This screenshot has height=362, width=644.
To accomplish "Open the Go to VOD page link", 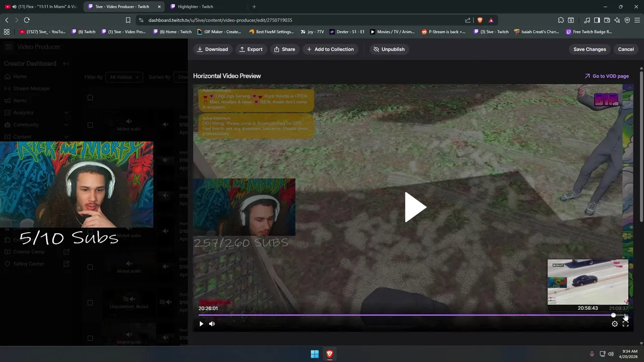I will click(x=606, y=76).
